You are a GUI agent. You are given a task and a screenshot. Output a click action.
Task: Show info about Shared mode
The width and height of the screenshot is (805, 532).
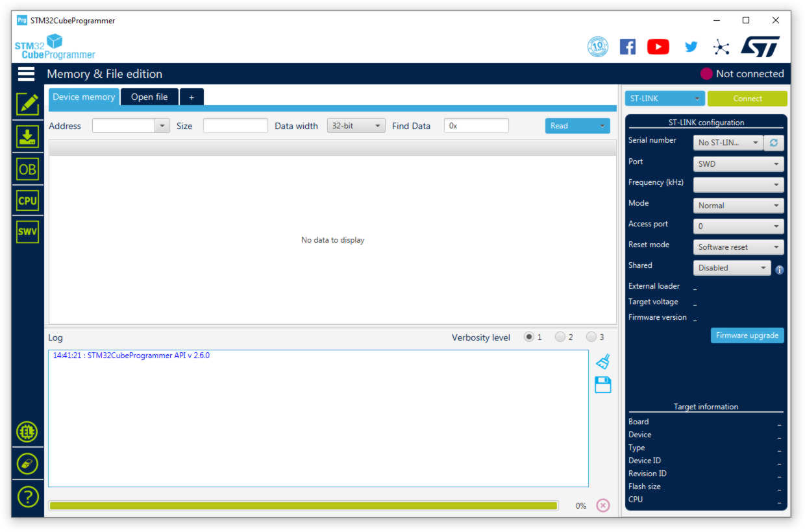(x=780, y=270)
